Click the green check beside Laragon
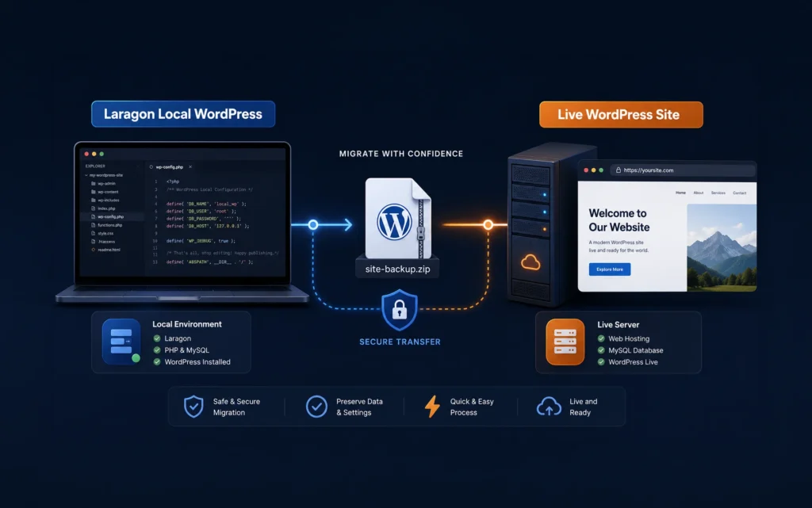The height and width of the screenshot is (508, 812). (x=157, y=338)
